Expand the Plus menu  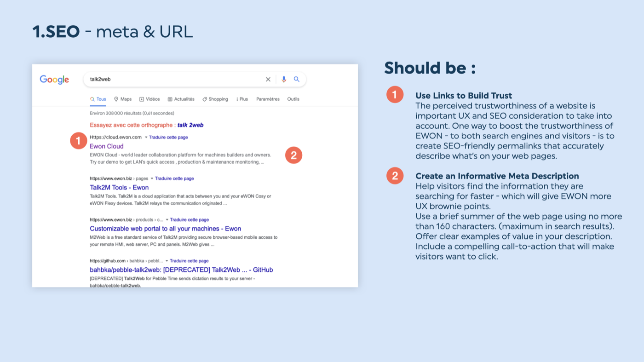point(242,99)
